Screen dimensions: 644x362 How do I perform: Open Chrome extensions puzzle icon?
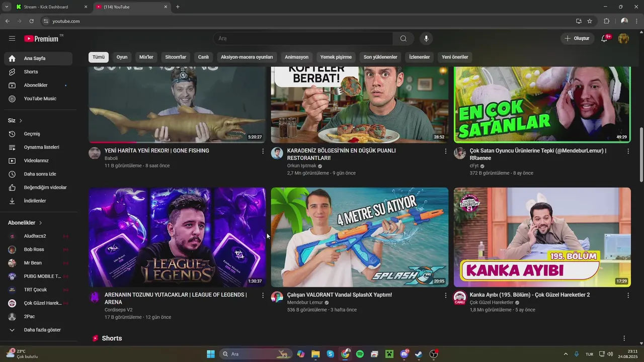(606, 21)
